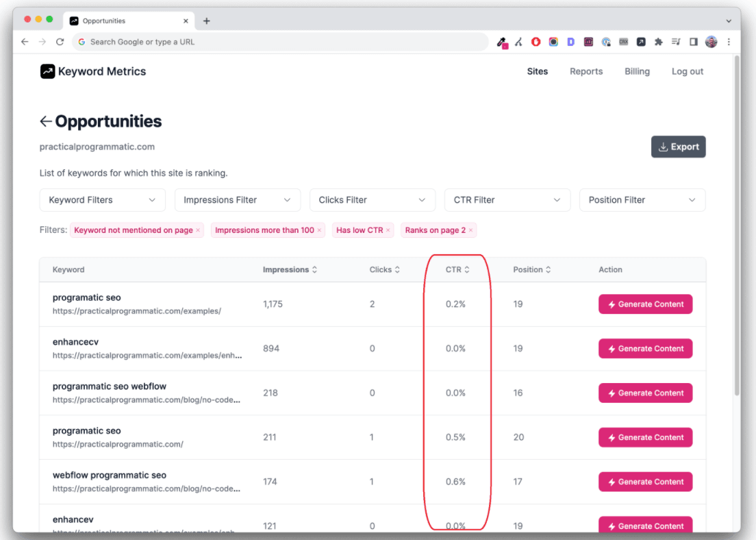
Task: Click the 0.6% CTR value
Action: tap(455, 482)
